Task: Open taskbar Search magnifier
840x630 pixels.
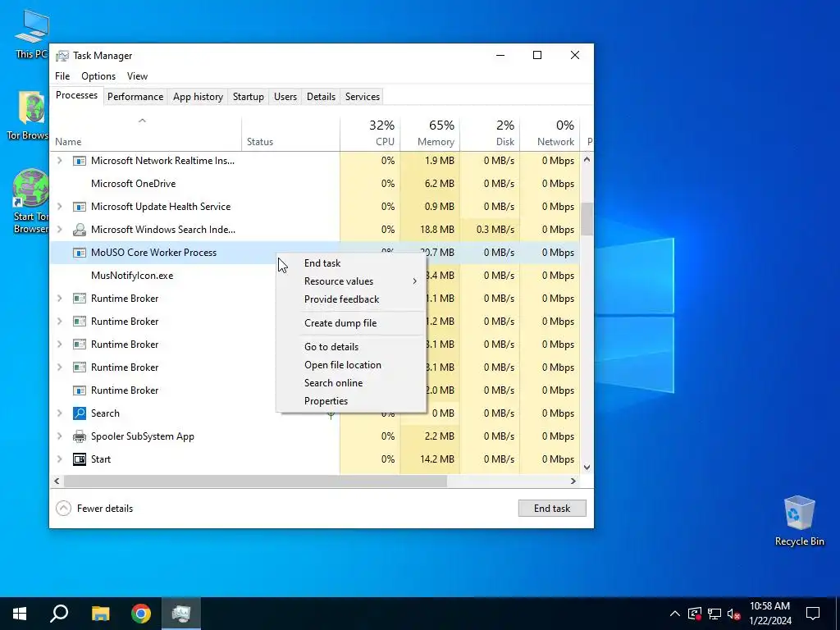Action: coord(59,614)
